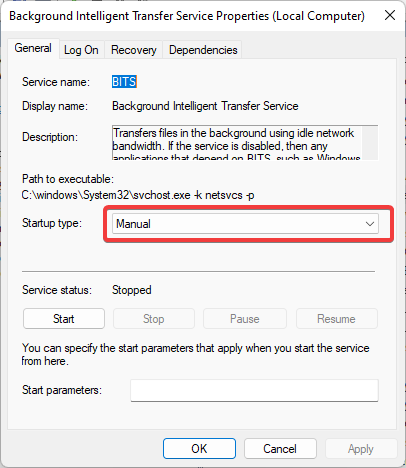Screen dimensions: 406x468
Task: Click the greyed-out Resume button
Action: [336, 319]
